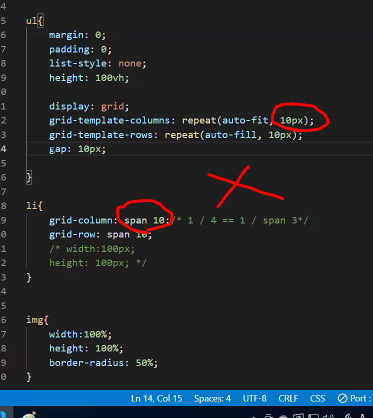Image resolution: width=373 pixels, height=418 pixels.
Task: Place cursor on the li{ selector
Action: click(35, 206)
